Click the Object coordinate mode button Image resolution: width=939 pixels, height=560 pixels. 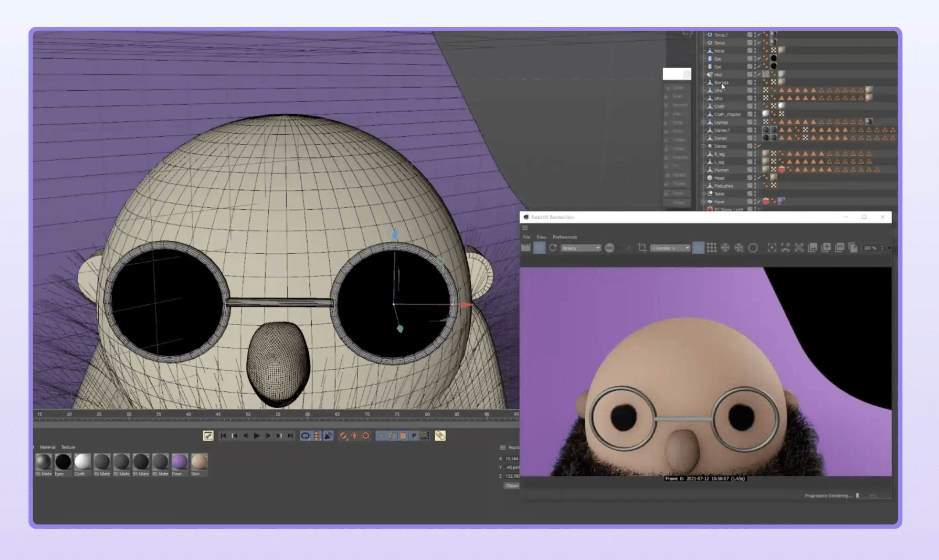(x=512, y=486)
